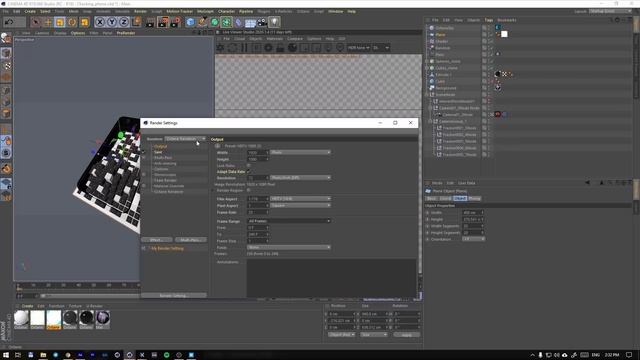Click the Apply button in coordinates panel
640x360 pixels.
(x=406, y=335)
